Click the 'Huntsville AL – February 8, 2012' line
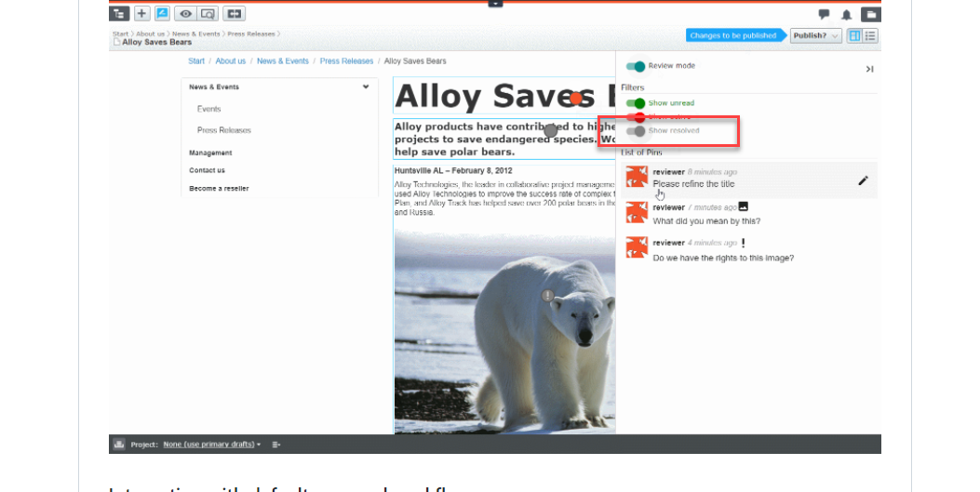 point(453,170)
